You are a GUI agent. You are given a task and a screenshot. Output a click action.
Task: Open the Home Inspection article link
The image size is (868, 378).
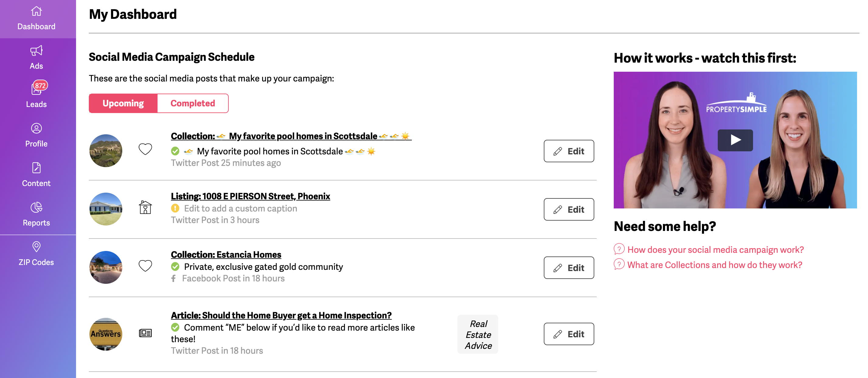[281, 315]
